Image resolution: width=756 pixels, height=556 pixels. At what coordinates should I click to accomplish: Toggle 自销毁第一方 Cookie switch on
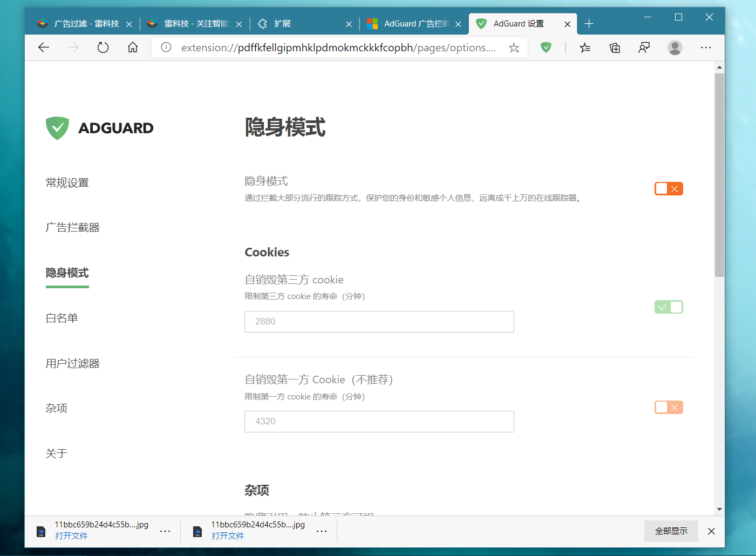point(669,407)
